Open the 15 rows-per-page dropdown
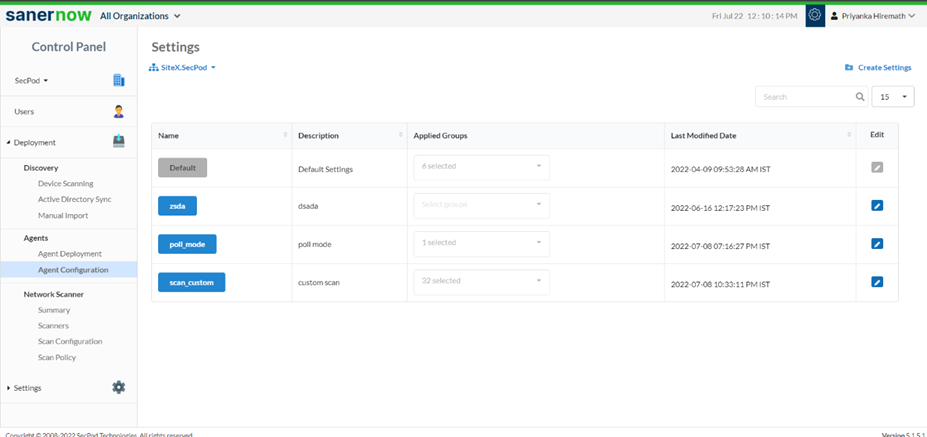Image resolution: width=927 pixels, height=437 pixels. 893,96
